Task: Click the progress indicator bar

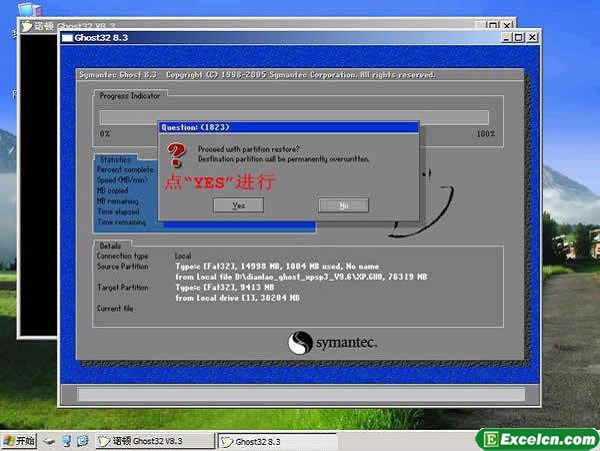Action: coord(294,117)
